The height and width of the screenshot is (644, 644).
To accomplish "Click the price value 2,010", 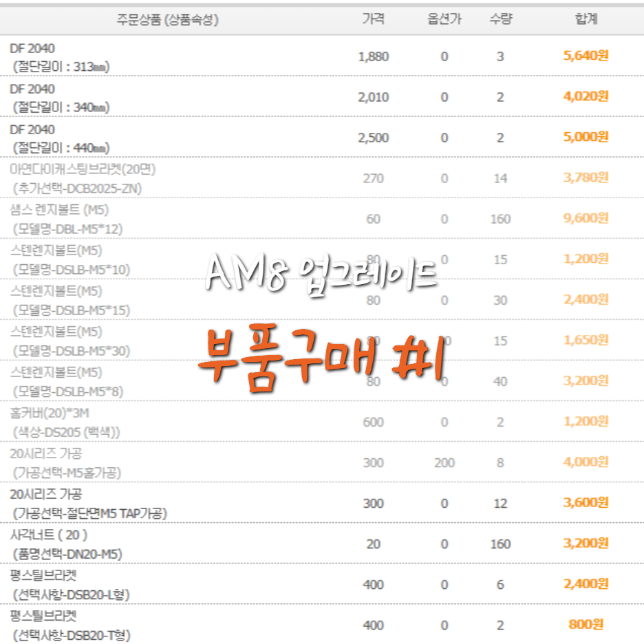I will click(373, 97).
